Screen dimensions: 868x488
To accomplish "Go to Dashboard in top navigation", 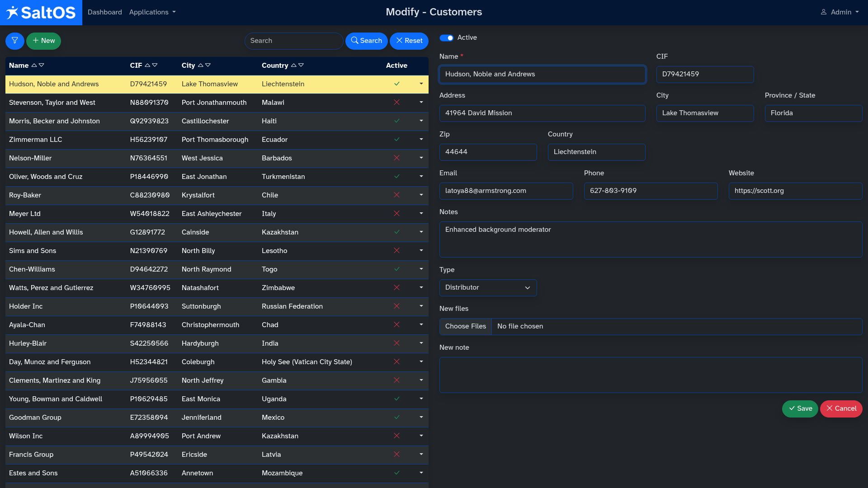I will 105,12.
